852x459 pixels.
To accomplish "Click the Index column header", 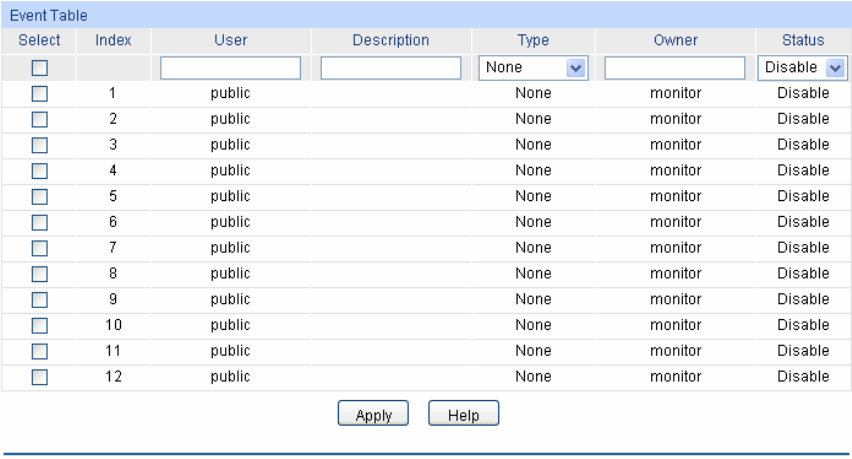I will click(x=113, y=41).
